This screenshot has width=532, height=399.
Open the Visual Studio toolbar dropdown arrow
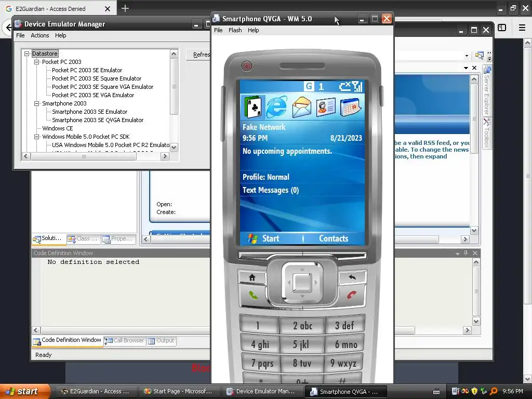[x=467, y=56]
